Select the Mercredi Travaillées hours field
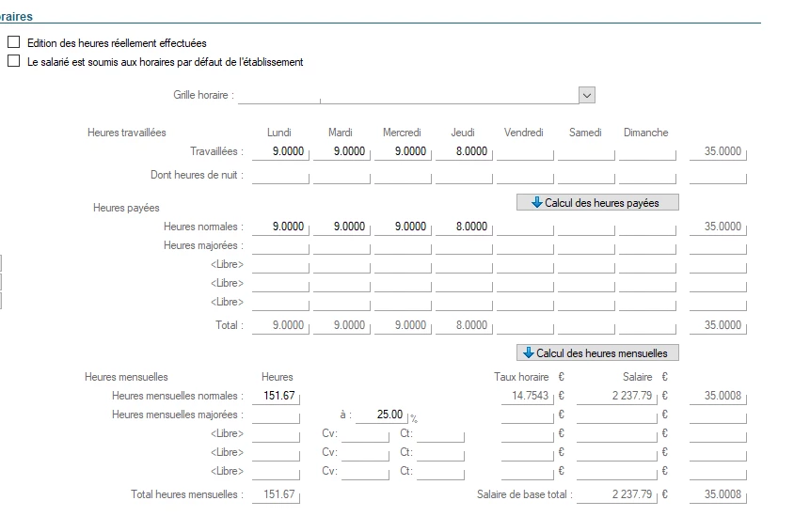Viewport: 794px width, 532px height. [403, 151]
